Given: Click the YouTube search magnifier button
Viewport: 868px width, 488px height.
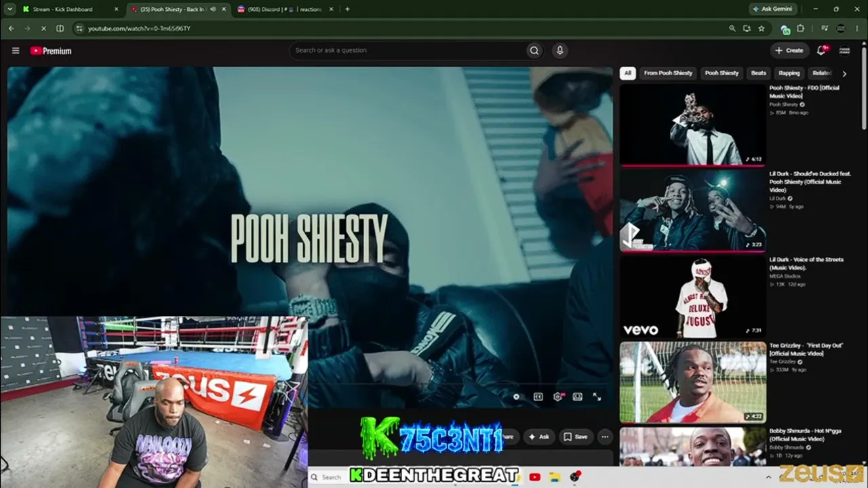Looking at the screenshot, I should [x=534, y=50].
